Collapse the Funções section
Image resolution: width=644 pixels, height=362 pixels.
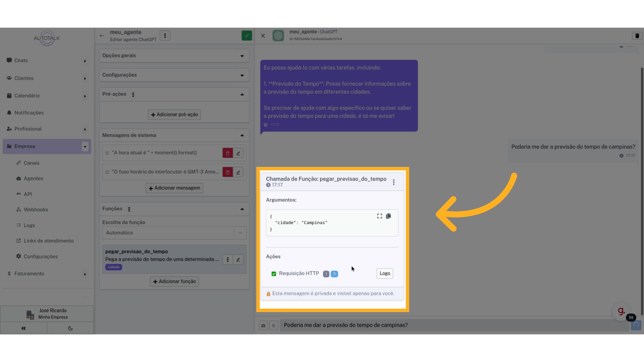pos(242,209)
